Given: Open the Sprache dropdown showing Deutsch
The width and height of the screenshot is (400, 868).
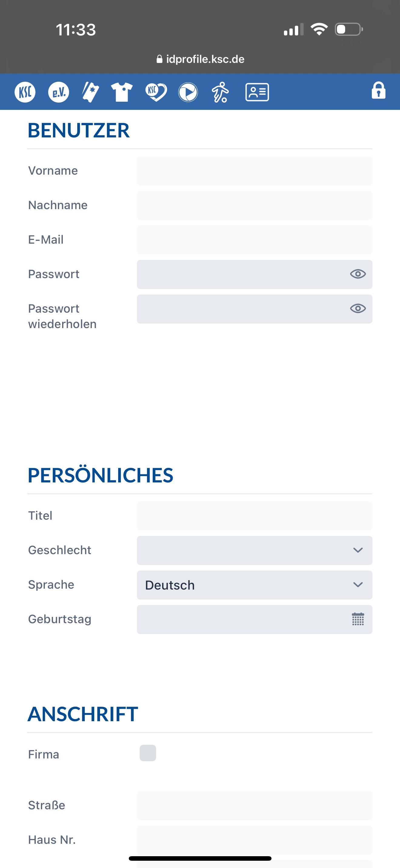Looking at the screenshot, I should [x=255, y=585].
